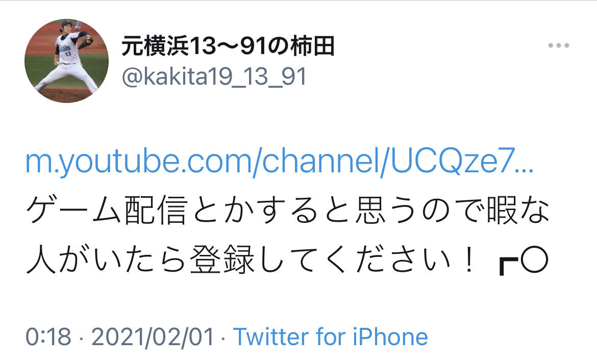Click the @kakita19_13_91 handle

coord(214,77)
